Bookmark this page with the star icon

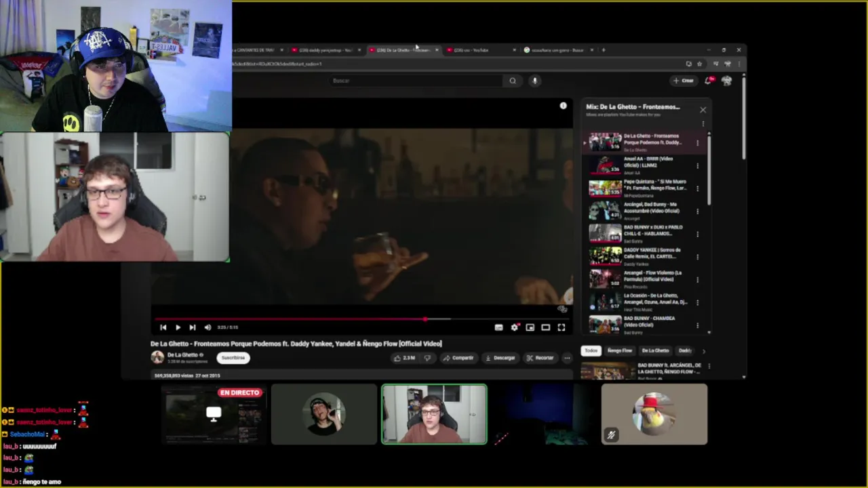[x=699, y=64]
